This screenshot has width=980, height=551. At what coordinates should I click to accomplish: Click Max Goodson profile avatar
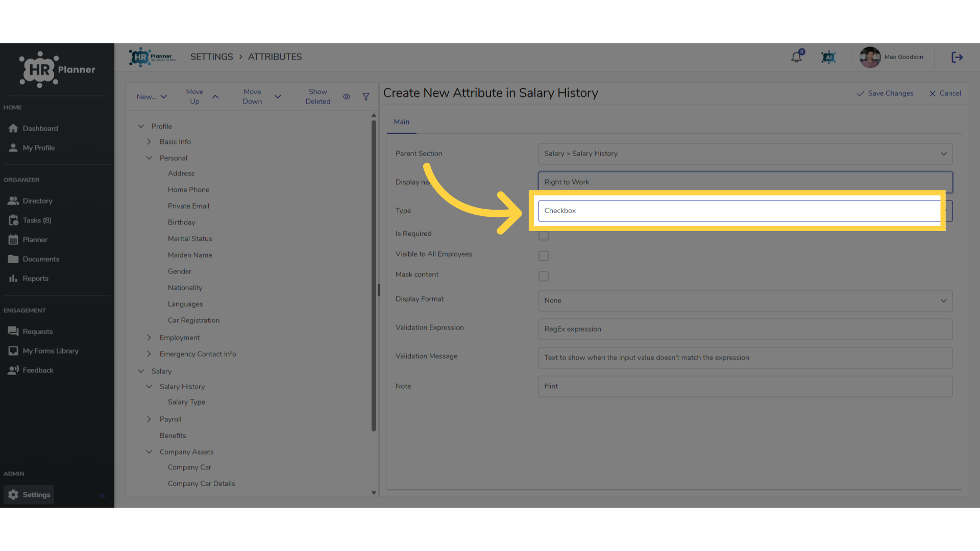click(x=870, y=57)
